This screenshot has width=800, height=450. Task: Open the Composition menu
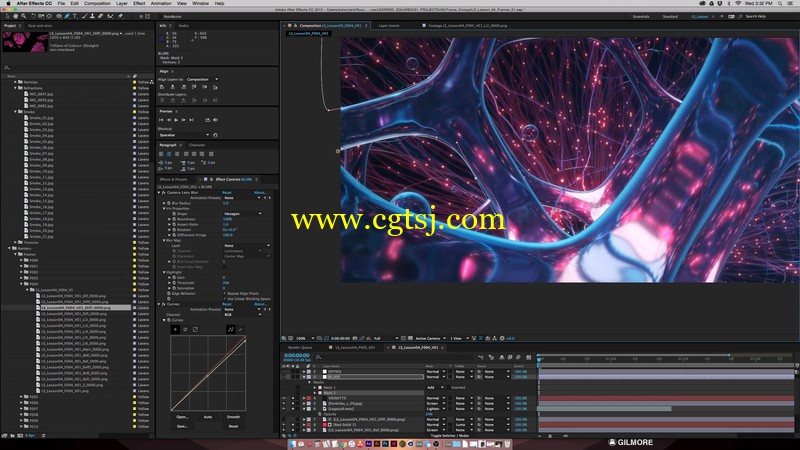[97, 3]
